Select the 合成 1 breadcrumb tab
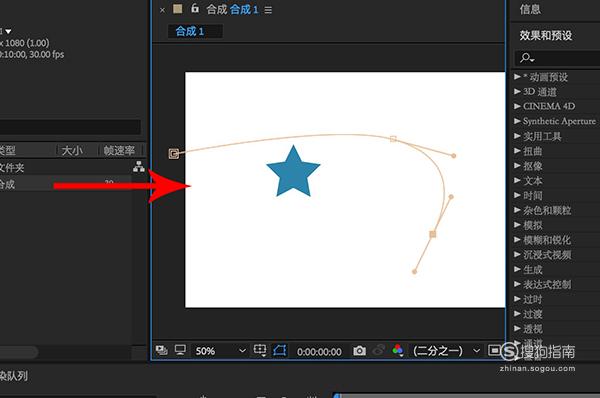The height and width of the screenshot is (398, 600). coord(190,31)
